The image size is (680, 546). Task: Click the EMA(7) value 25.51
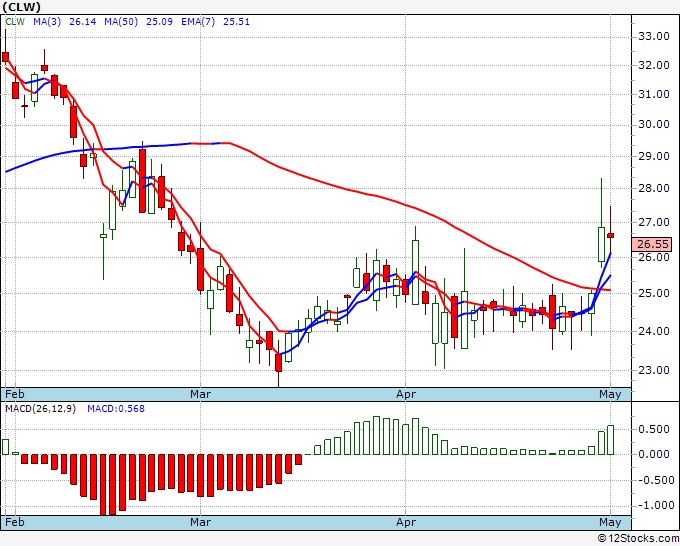pos(236,22)
